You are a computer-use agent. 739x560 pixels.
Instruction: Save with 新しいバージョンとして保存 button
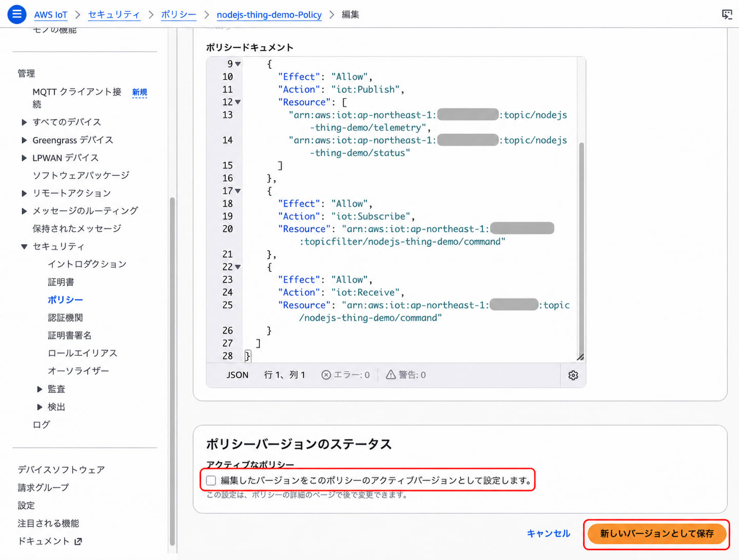[656, 534]
